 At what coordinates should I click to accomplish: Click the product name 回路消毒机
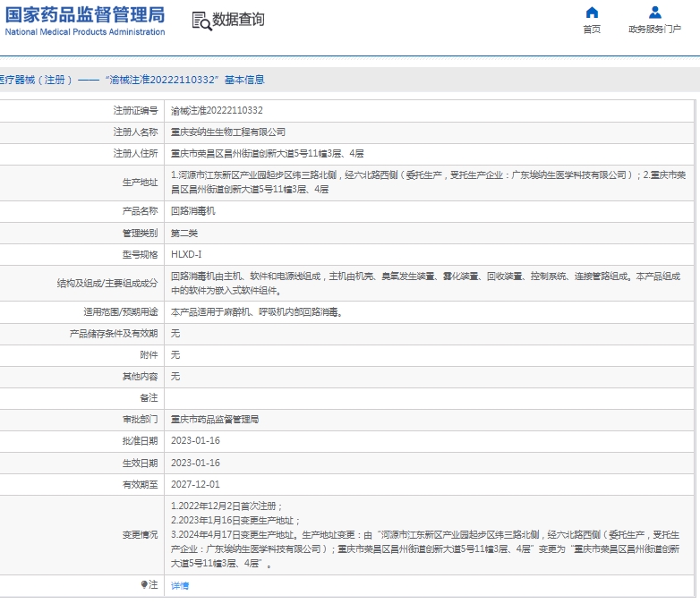click(x=192, y=210)
